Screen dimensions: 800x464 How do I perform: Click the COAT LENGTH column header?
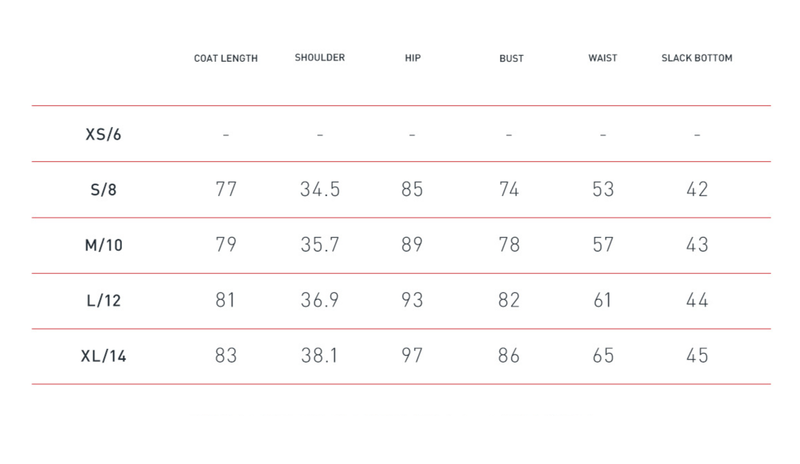[226, 59]
